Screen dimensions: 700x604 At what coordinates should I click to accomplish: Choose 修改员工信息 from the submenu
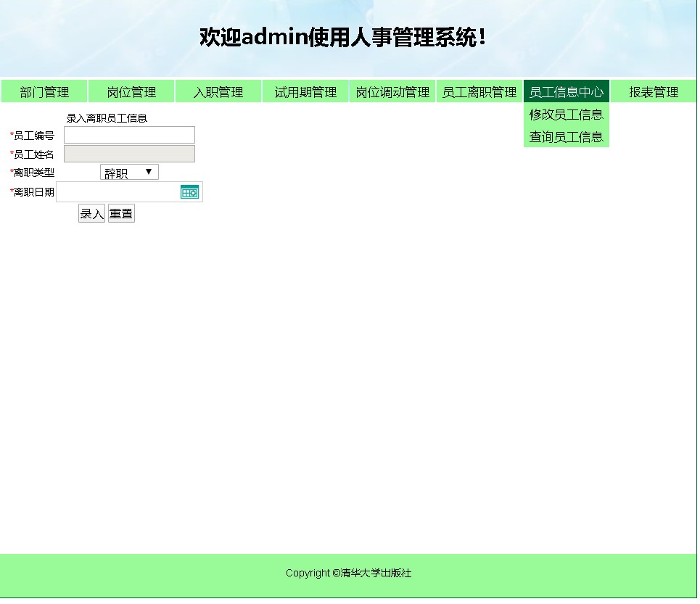pos(566,115)
